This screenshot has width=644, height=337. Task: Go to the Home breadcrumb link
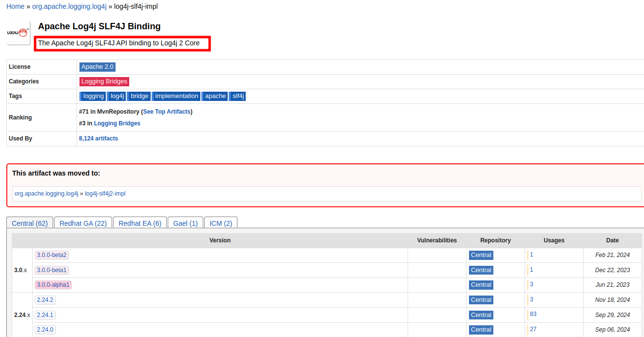pos(15,6)
